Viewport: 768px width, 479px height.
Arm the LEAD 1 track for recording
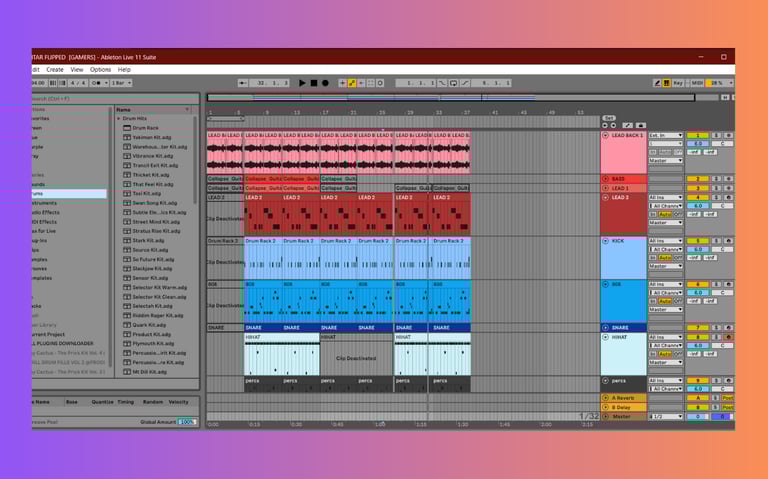(728, 188)
